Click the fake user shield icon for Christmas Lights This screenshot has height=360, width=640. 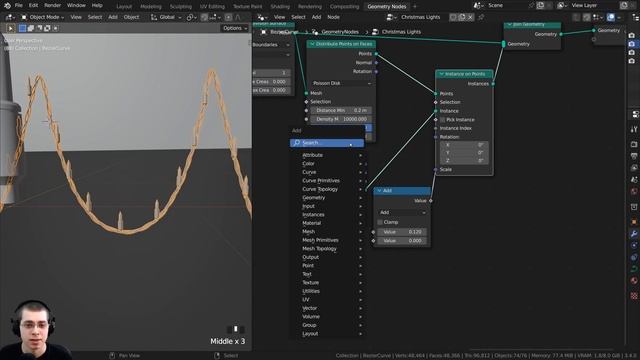[x=453, y=17]
